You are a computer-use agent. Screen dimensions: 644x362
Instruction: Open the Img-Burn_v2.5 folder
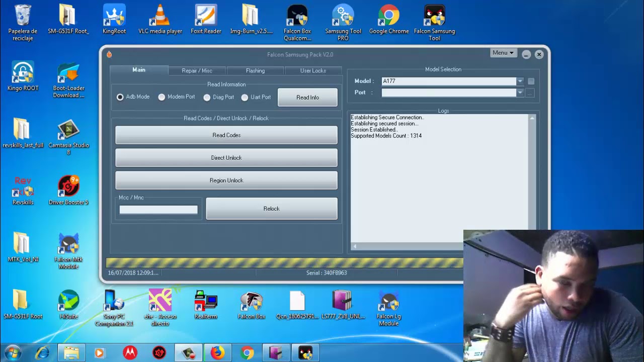tap(251, 20)
